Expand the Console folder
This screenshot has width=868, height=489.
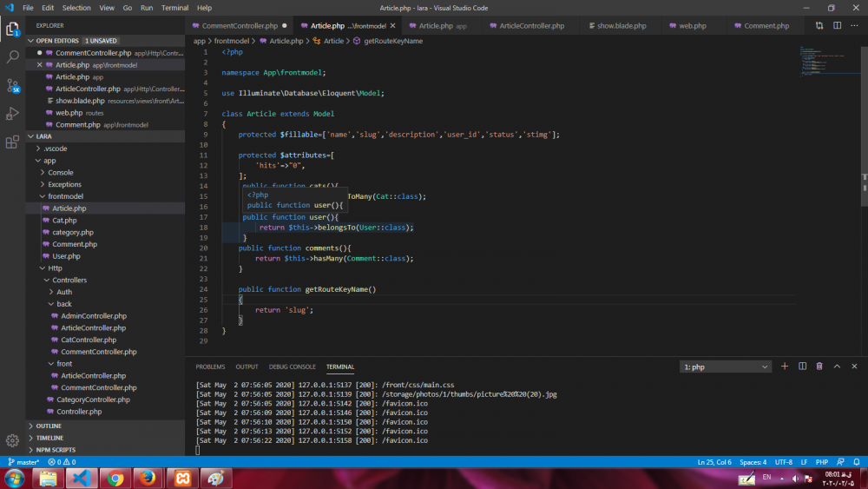tap(60, 172)
